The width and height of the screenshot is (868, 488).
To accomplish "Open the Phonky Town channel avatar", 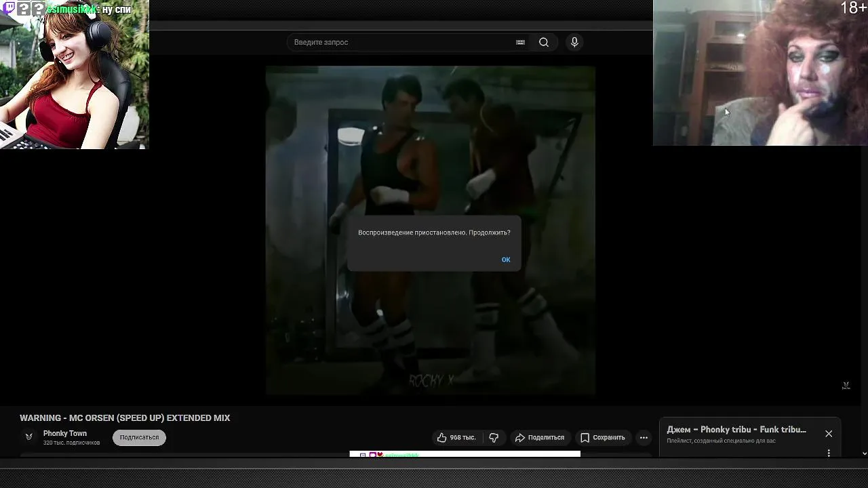I will (x=28, y=437).
